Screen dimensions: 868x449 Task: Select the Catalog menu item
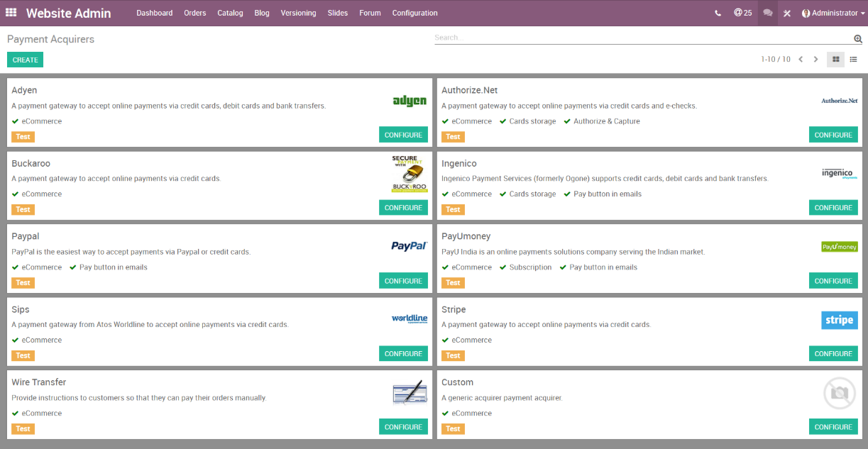(230, 12)
